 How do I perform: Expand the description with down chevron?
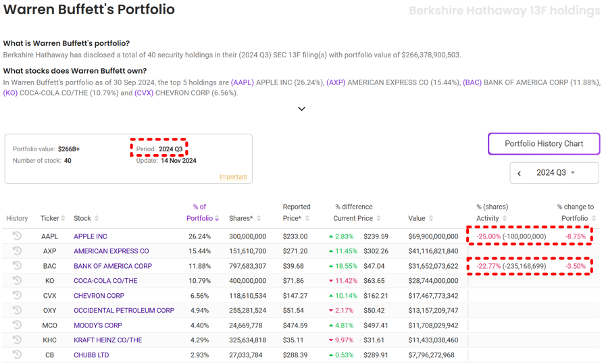pyautogui.click(x=301, y=109)
